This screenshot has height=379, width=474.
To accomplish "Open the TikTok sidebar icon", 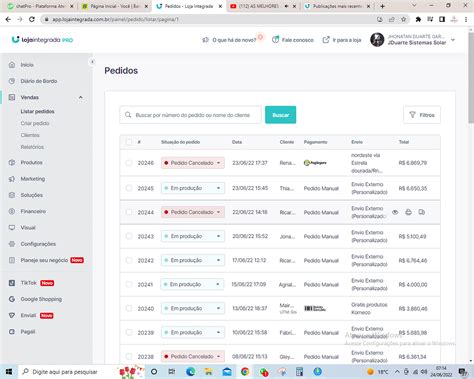I will coord(12,283).
